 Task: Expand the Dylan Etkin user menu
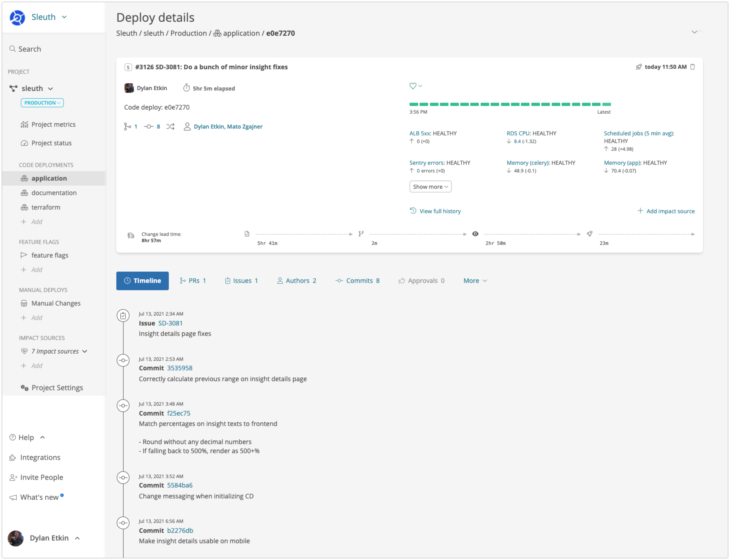(55, 538)
